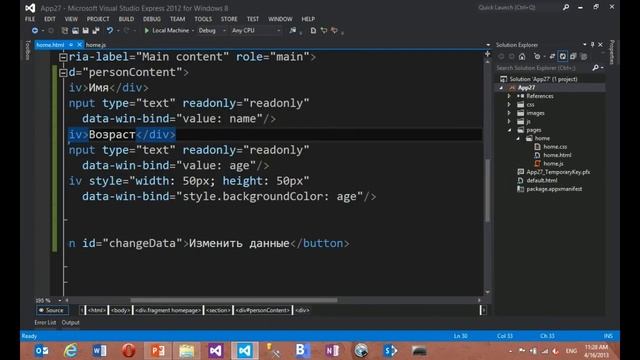Toggle Show All Files in Solution Explorer
The height and width of the screenshot is (360, 640).
pos(584,56)
